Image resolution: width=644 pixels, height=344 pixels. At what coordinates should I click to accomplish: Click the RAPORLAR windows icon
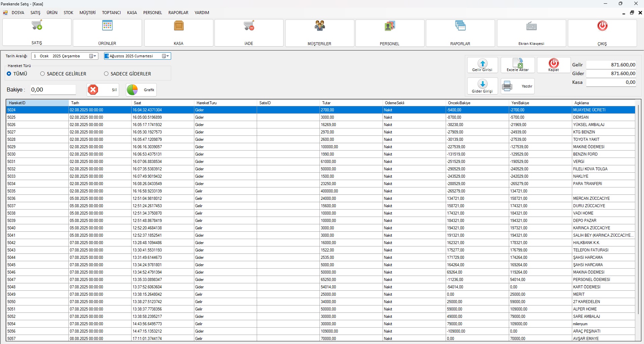[460, 26]
